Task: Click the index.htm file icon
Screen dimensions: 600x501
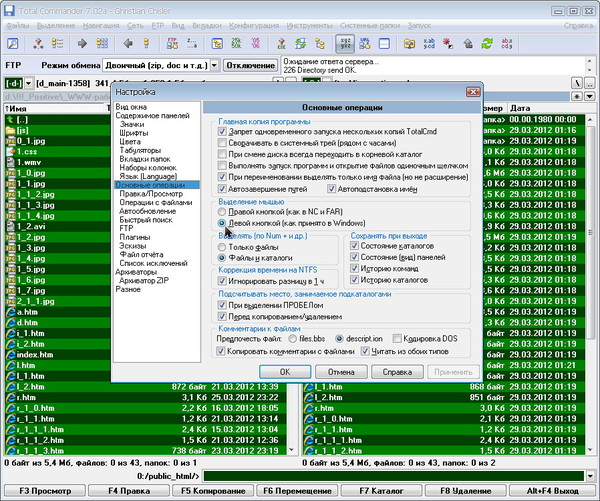Action: tap(10, 354)
